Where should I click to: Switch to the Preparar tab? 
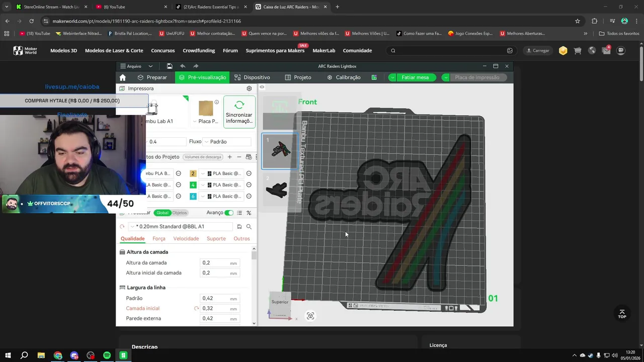tap(152, 77)
